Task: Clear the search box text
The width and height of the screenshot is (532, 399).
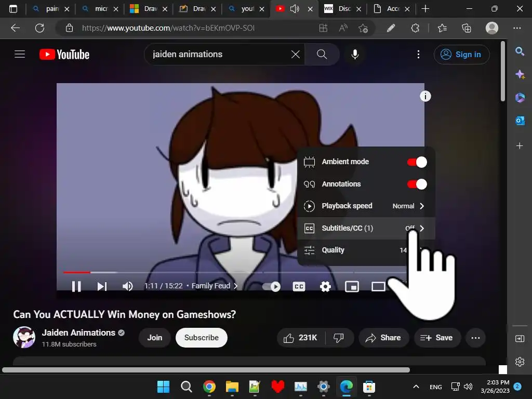Action: tap(295, 54)
